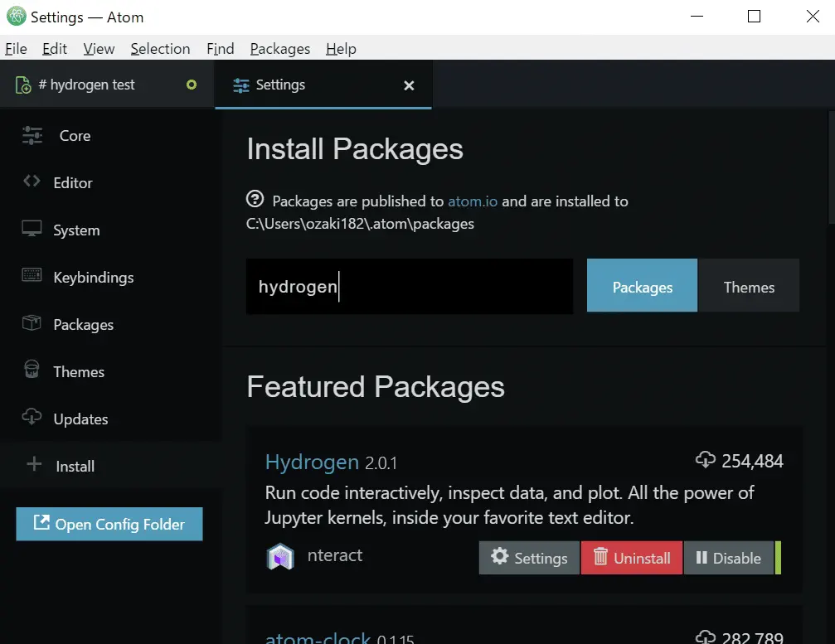835x644 pixels.
Task: Uninstall the Hydrogen package
Action: click(x=632, y=559)
